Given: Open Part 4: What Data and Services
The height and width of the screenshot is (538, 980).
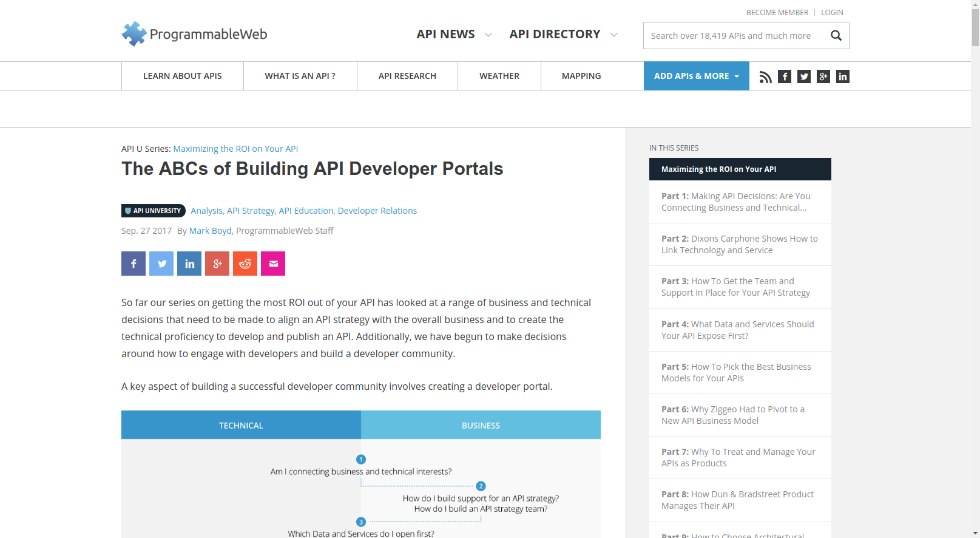Looking at the screenshot, I should (x=740, y=330).
